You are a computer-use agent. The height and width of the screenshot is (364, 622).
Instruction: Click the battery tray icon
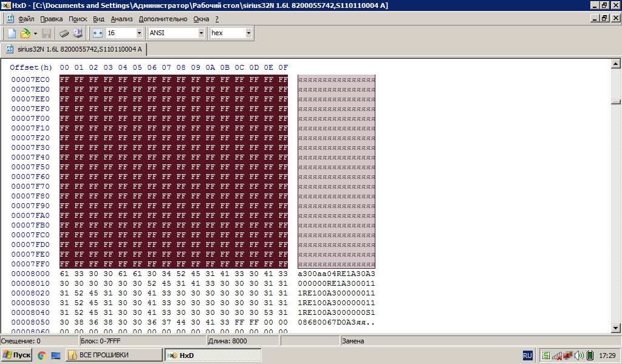tap(589, 356)
